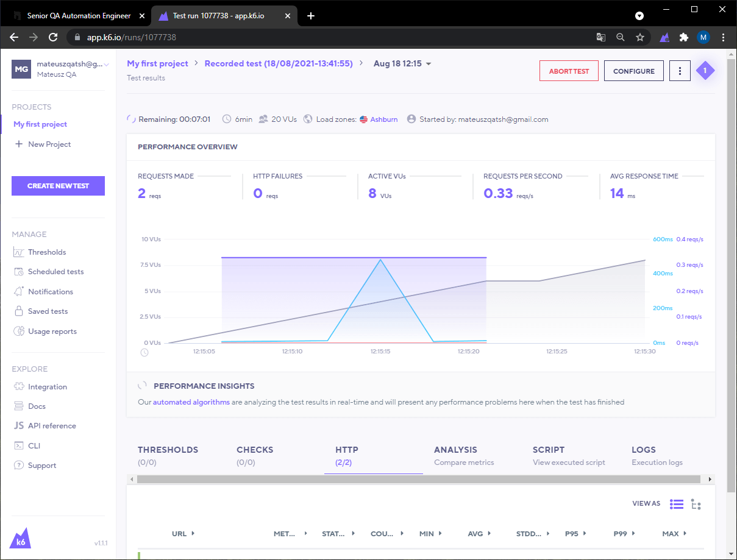The image size is (737, 560).
Task: Click JS API reference icon
Action: tap(18, 426)
